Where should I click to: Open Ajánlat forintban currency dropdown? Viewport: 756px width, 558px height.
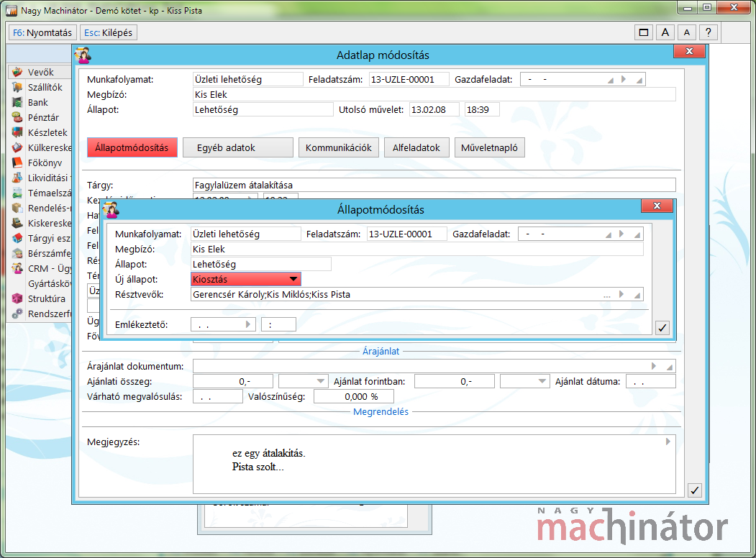pyautogui.click(x=542, y=381)
